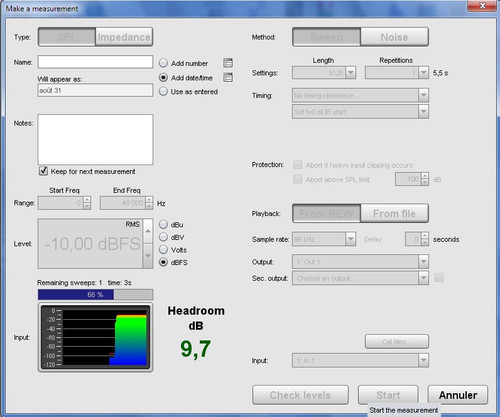Adjust the SPL limit dB spinner
The width and height of the screenshot is (500, 417).
coord(425,179)
